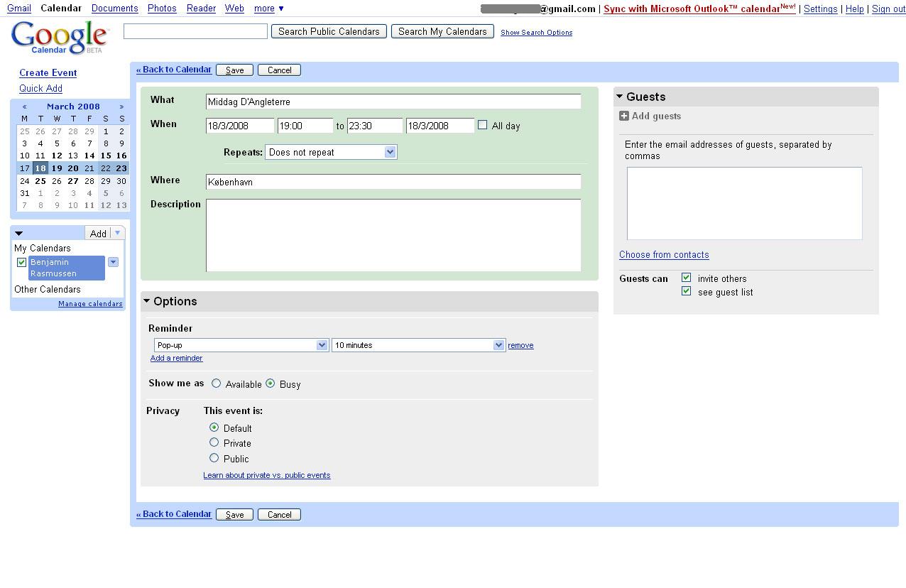The width and height of the screenshot is (906, 588).
Task: Open the Pop-up reminder type dropdown
Action: tap(241, 345)
